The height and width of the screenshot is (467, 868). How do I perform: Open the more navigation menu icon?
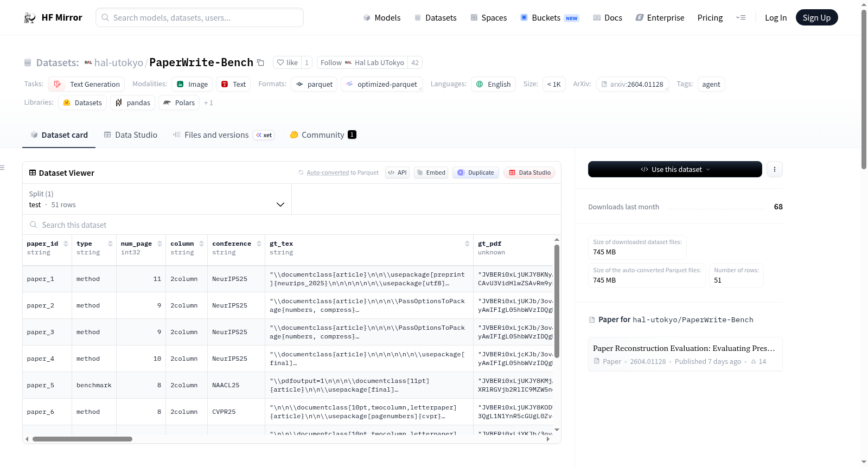tap(741, 18)
